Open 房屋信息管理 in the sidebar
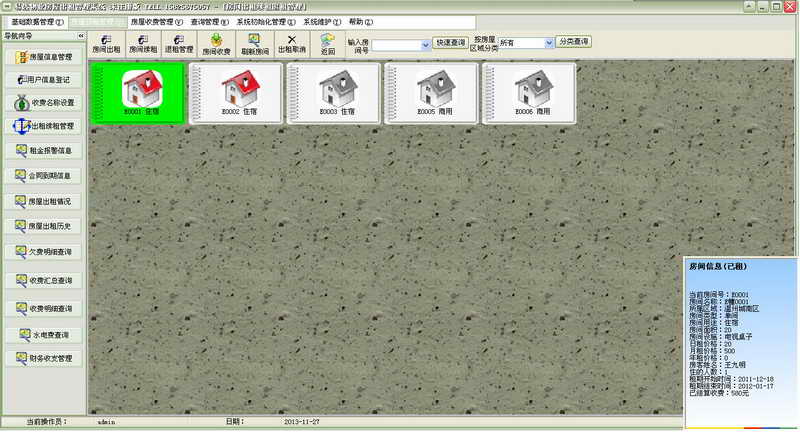 [43, 58]
